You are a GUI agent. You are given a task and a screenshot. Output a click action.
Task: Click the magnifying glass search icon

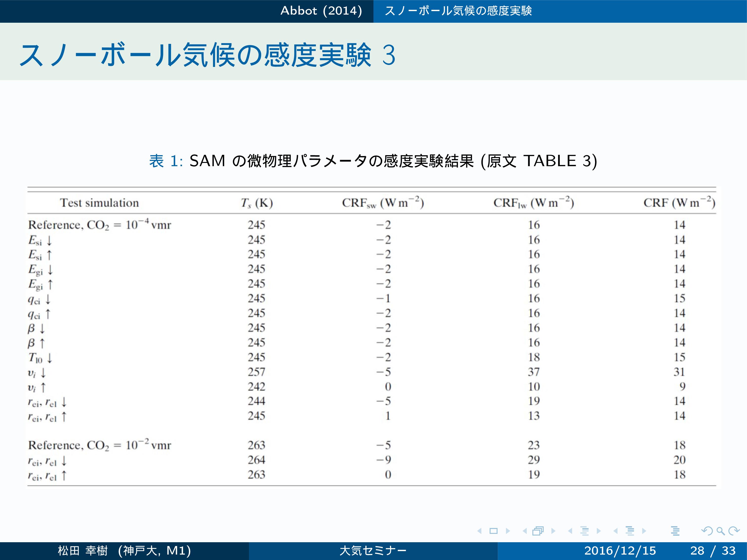[x=720, y=531]
